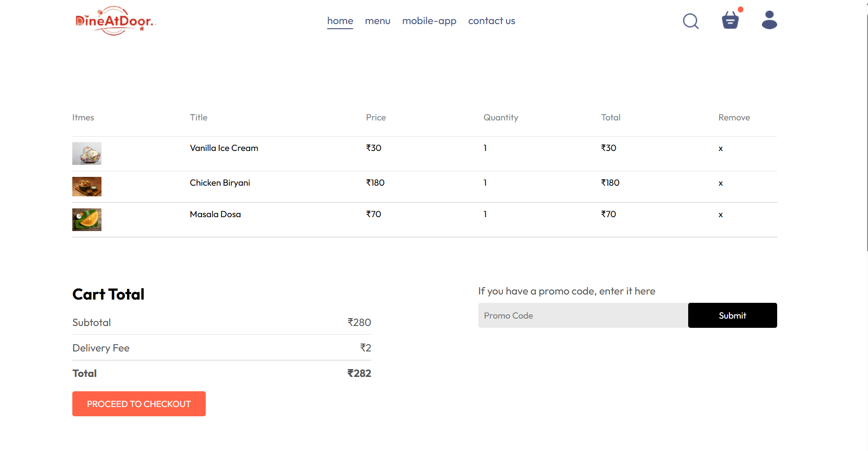The height and width of the screenshot is (451, 868).
Task: Open the search magnifier icon
Action: [x=691, y=21]
